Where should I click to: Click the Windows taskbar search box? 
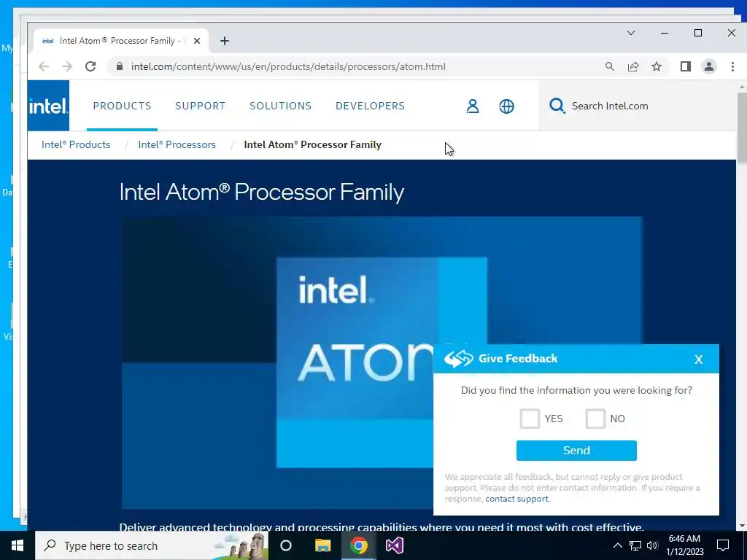click(x=152, y=545)
